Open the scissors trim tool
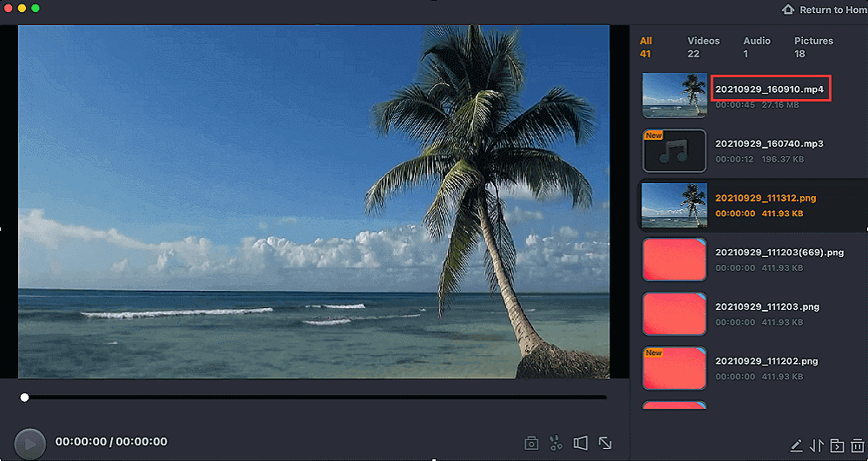Viewport: 868px width, 461px height. click(556, 444)
